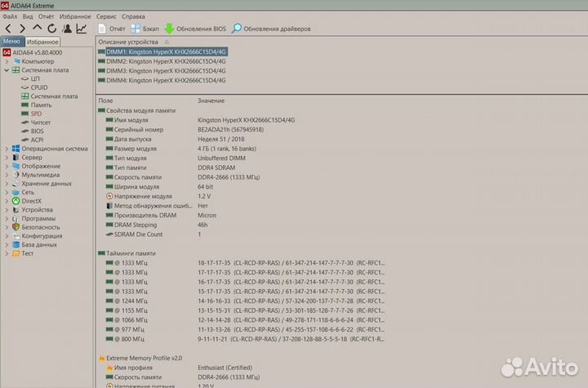The image size is (588, 388).
Task: Open Обновления BIOS with the green arrow
Action: pyautogui.click(x=195, y=29)
